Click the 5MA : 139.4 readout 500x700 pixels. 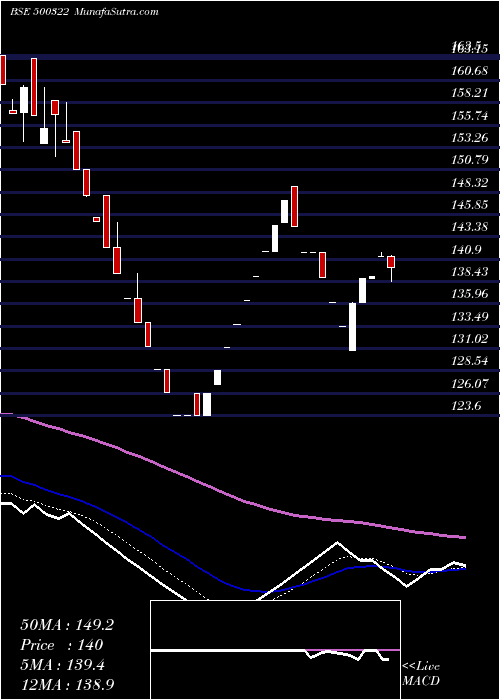(62, 666)
